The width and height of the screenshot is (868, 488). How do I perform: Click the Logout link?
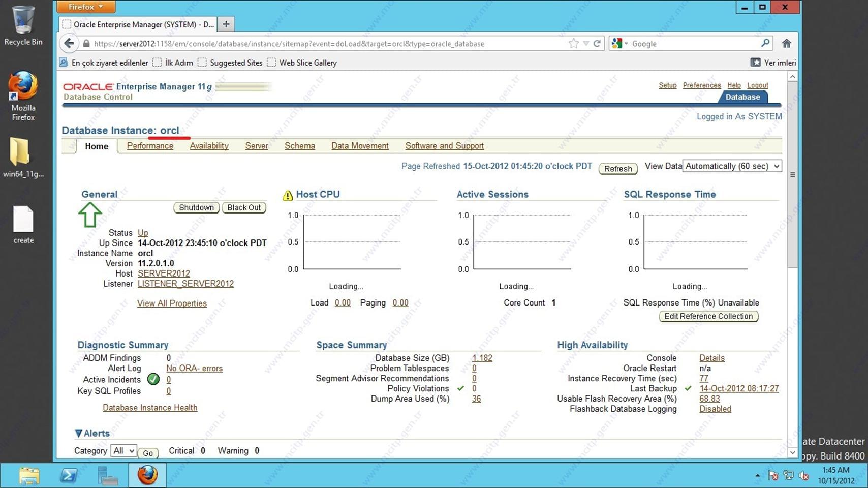[758, 85]
